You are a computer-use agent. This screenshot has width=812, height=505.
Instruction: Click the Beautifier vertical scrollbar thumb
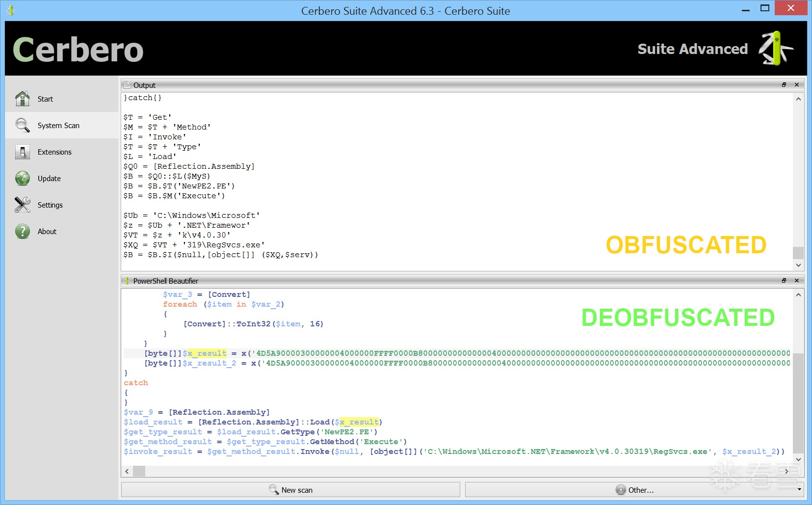pos(798,403)
